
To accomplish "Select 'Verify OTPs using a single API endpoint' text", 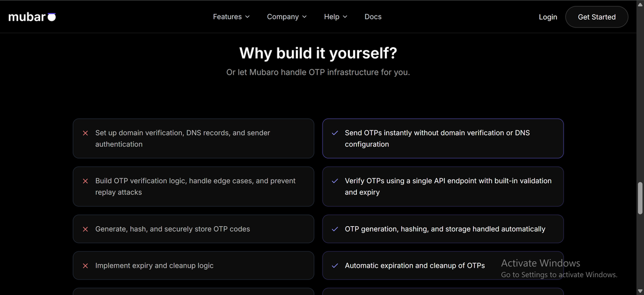I will click(448, 186).
